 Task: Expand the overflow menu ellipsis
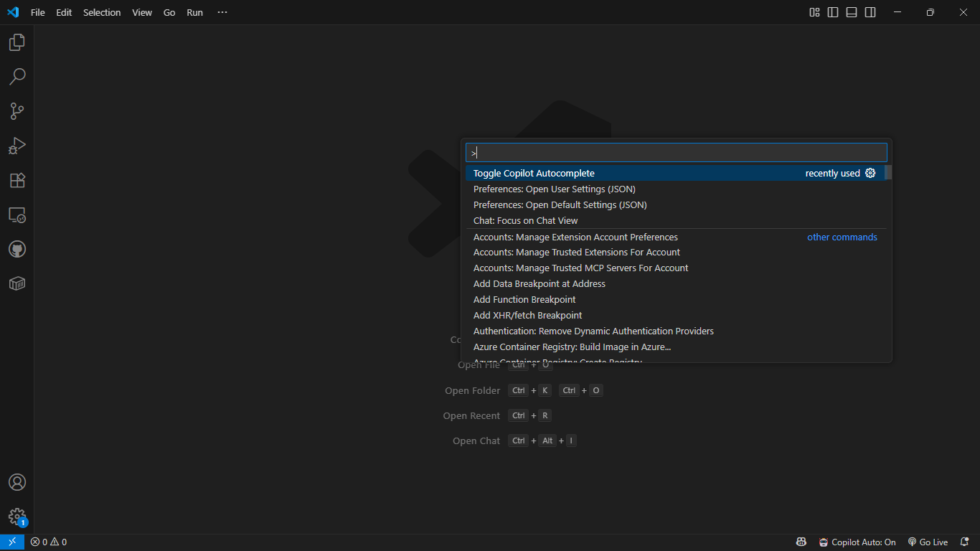222,12
